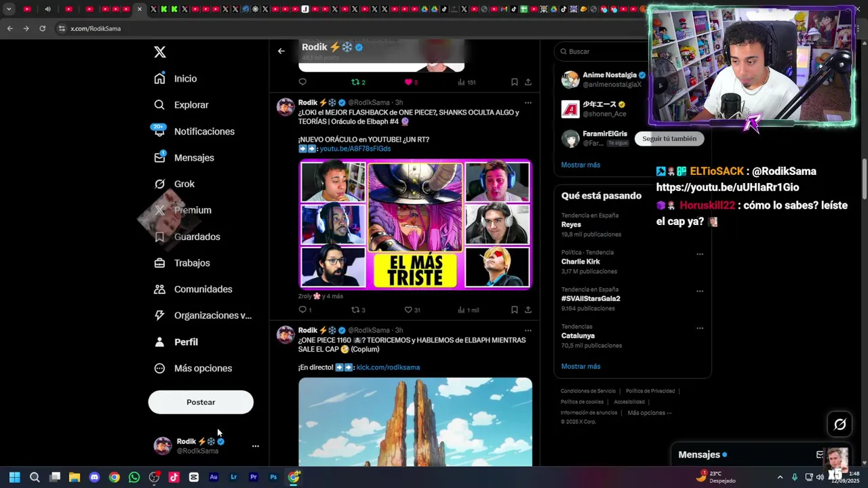Viewport: 868px width, 488px height.
Task: Open the browser tab list dropdown
Action: pos(9,9)
